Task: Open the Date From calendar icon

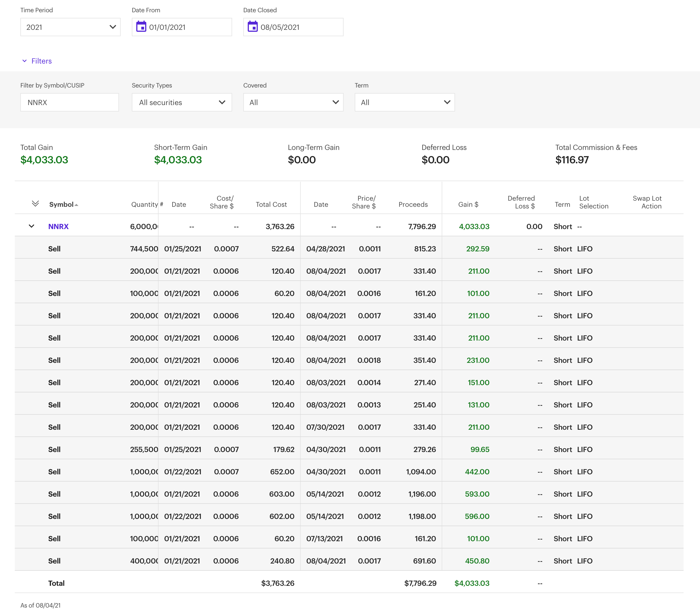Action: (141, 27)
